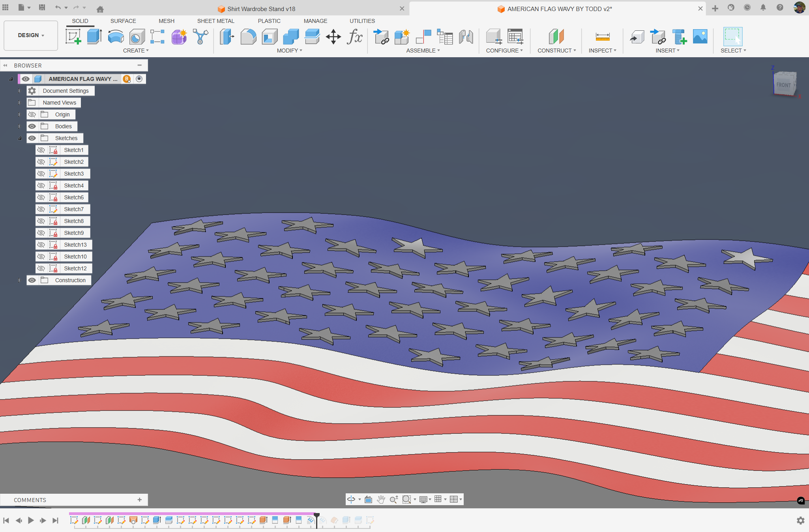Viewport: 809px width, 532px height.
Task: Collapse the Sketches folder
Action: pyautogui.click(x=19, y=138)
